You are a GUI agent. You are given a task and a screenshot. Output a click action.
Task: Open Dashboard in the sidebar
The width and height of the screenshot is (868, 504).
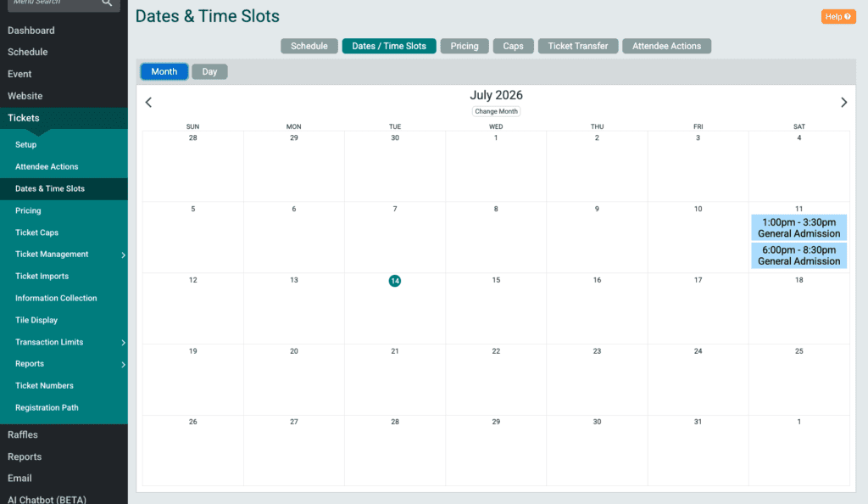pyautogui.click(x=31, y=31)
